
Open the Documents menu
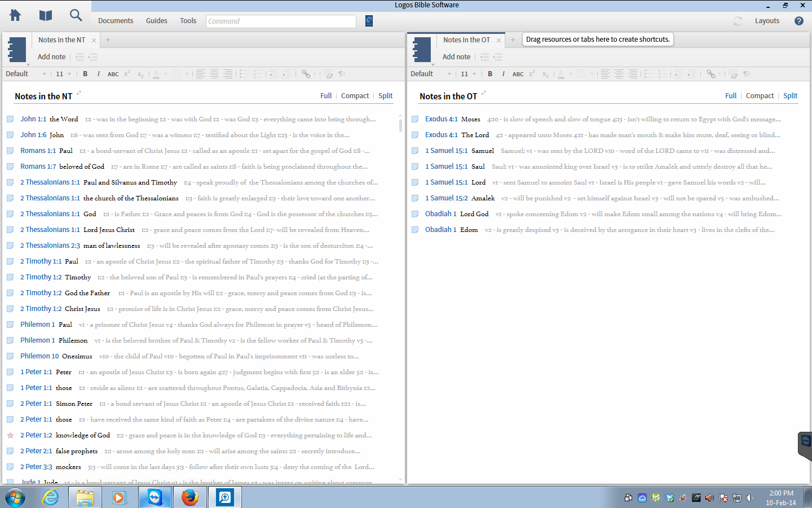116,21
